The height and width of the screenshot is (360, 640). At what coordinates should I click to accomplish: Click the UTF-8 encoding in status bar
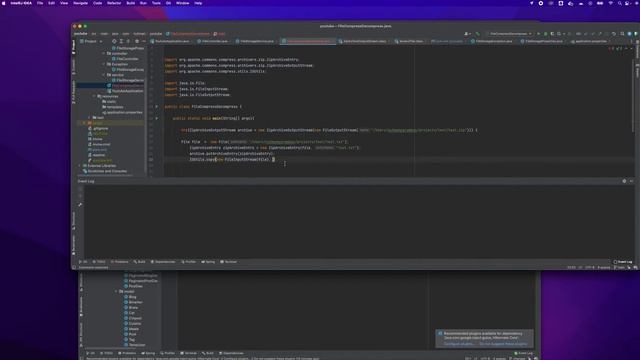click(x=590, y=268)
